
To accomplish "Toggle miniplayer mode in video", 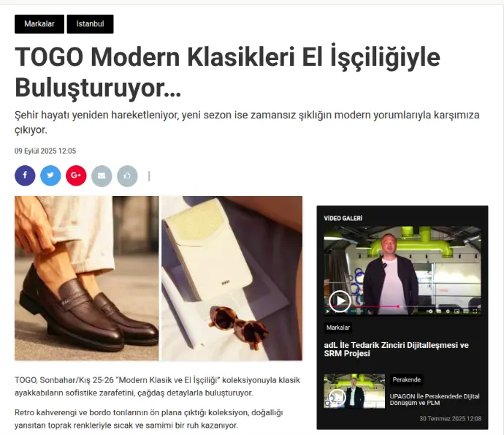I will tap(457, 311).
